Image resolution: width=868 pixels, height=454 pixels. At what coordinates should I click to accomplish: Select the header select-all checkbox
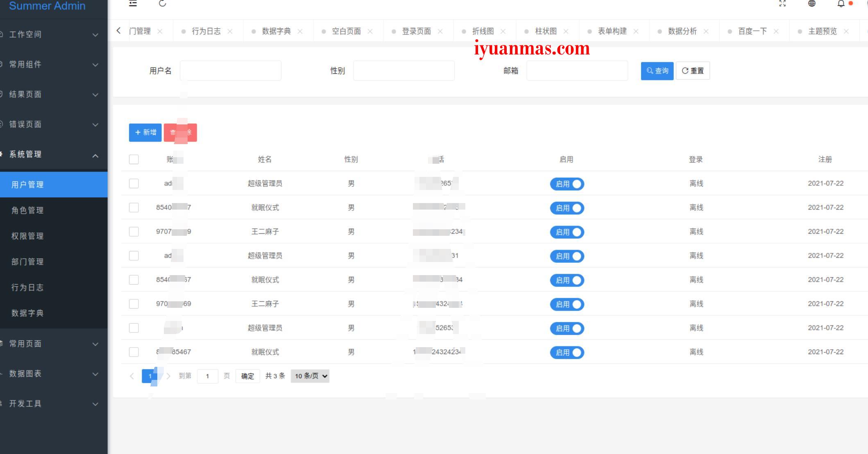[134, 159]
